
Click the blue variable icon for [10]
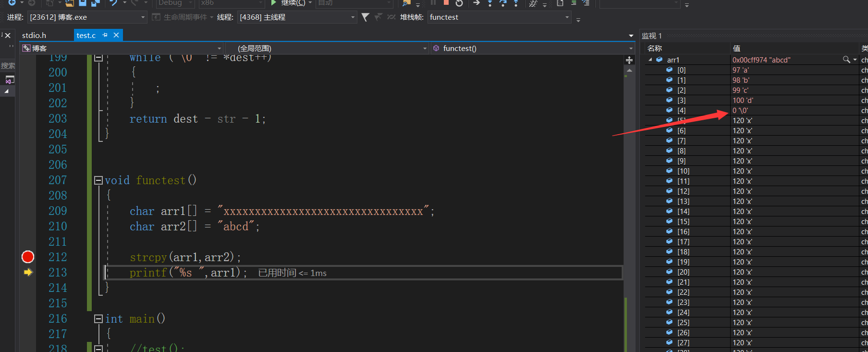[x=669, y=171]
